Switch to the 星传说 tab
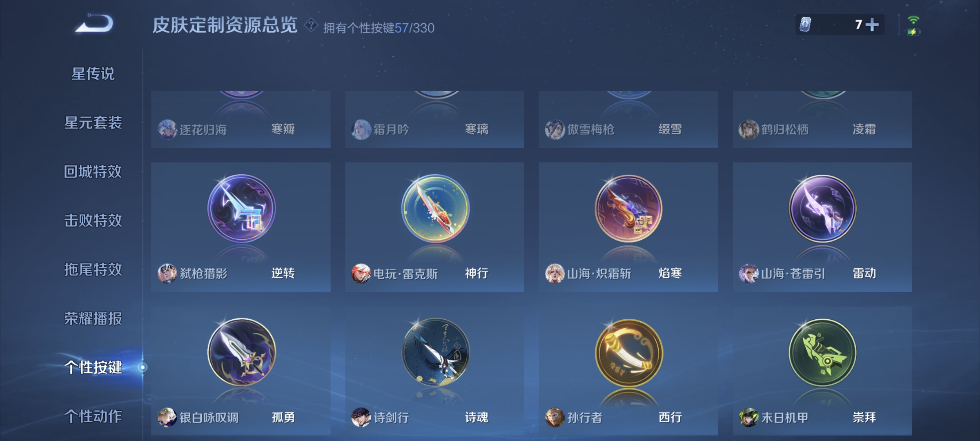The image size is (980, 441). [93, 74]
